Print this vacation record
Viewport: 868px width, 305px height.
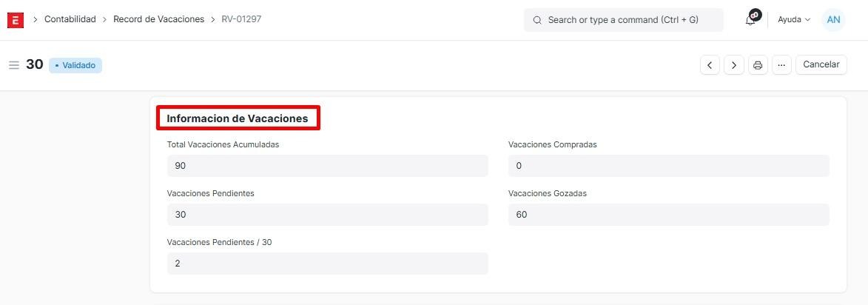[x=758, y=65]
